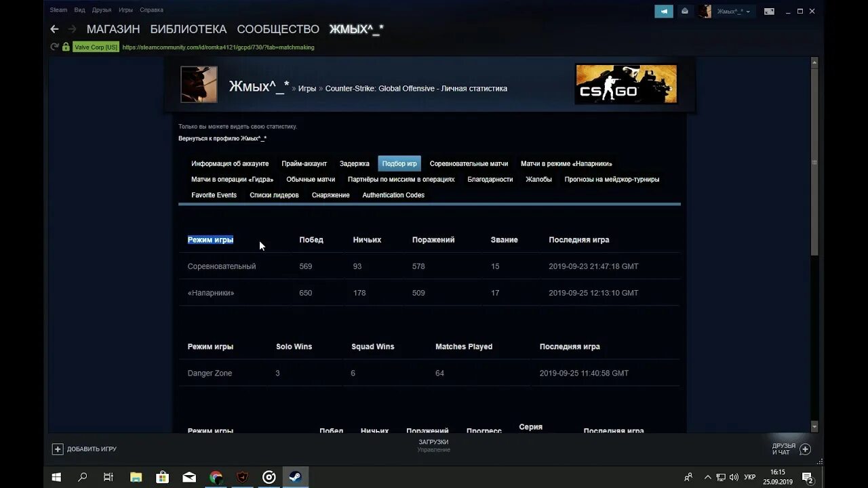Click the Danger Zone row label
The height and width of the screenshot is (488, 868).
click(210, 373)
